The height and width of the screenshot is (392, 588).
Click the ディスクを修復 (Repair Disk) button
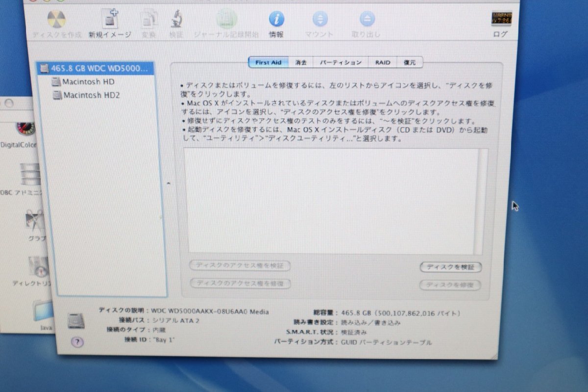[x=450, y=285]
